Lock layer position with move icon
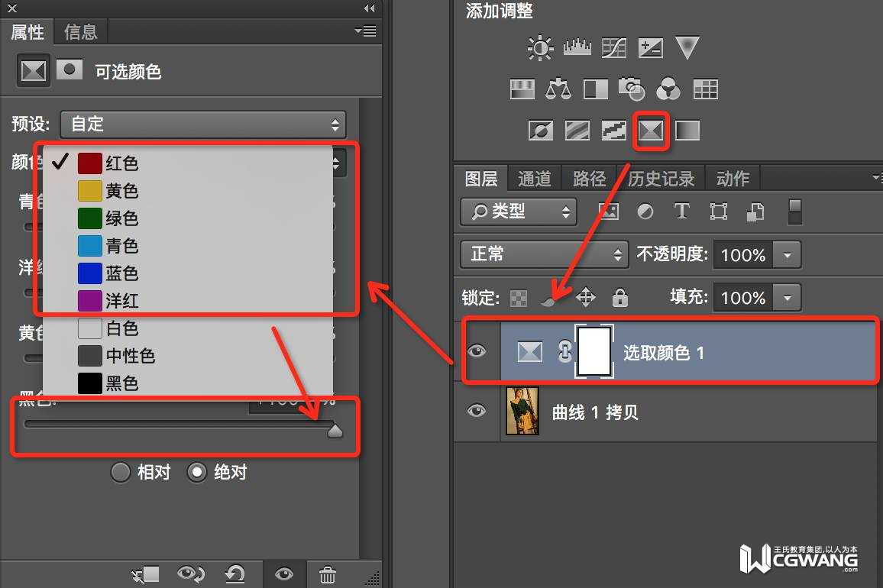This screenshot has width=883, height=588. pos(586,297)
